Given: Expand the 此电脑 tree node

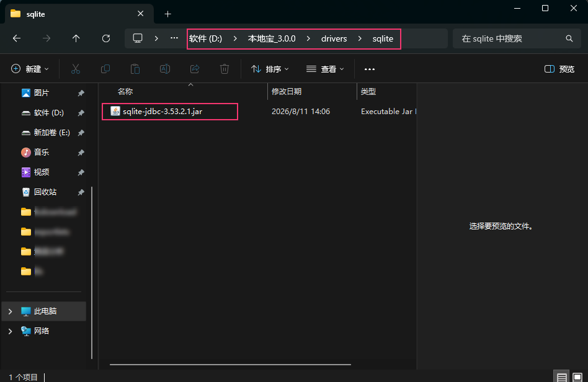Looking at the screenshot, I should [x=10, y=311].
